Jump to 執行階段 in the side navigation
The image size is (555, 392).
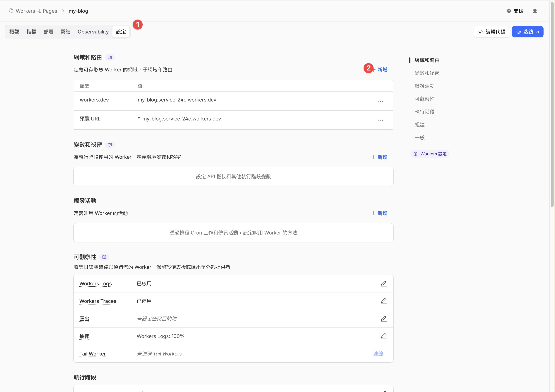point(424,112)
